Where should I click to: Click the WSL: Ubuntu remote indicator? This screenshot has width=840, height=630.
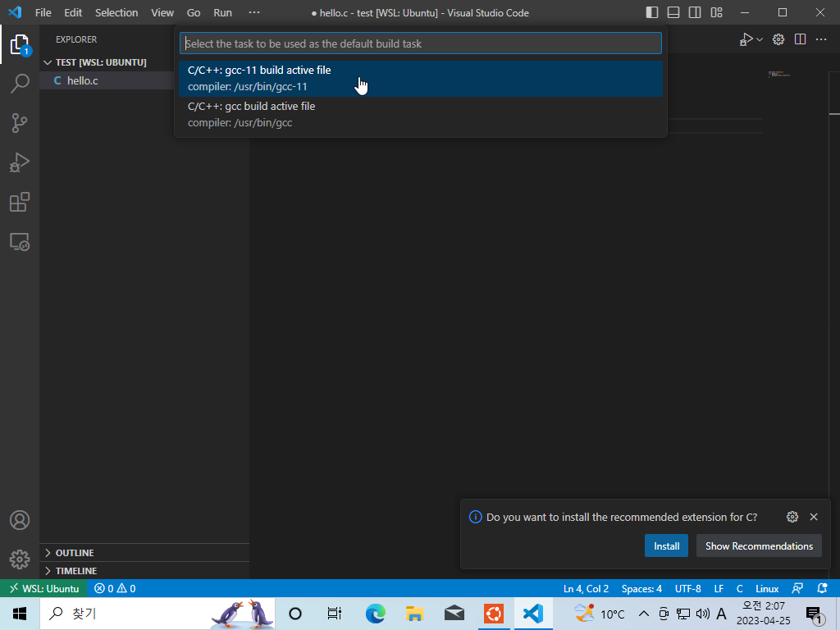pyautogui.click(x=44, y=588)
